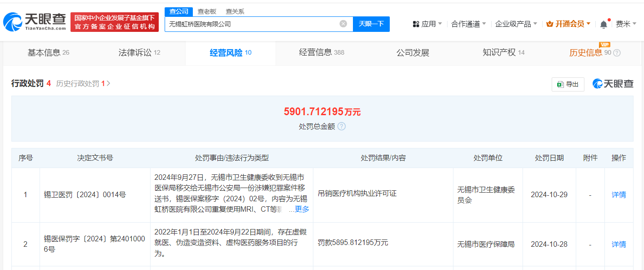The image size is (644, 270).
Task: Click total penalty amount 5901.712195万元
Action: 322,112
